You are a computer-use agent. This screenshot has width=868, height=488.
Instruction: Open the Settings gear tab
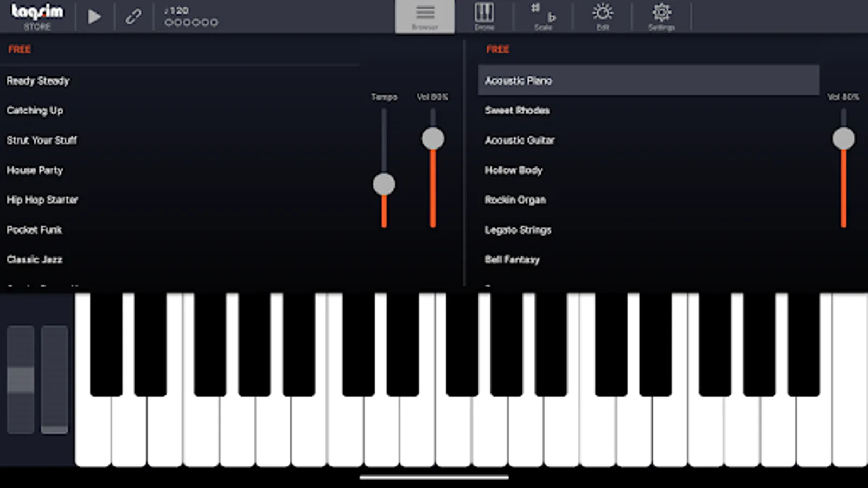(661, 17)
